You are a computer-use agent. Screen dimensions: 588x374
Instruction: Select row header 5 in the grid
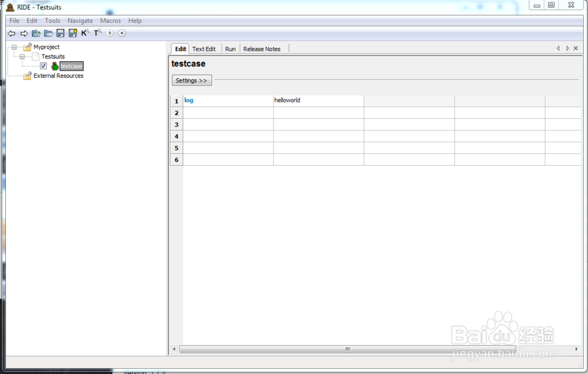pos(176,148)
